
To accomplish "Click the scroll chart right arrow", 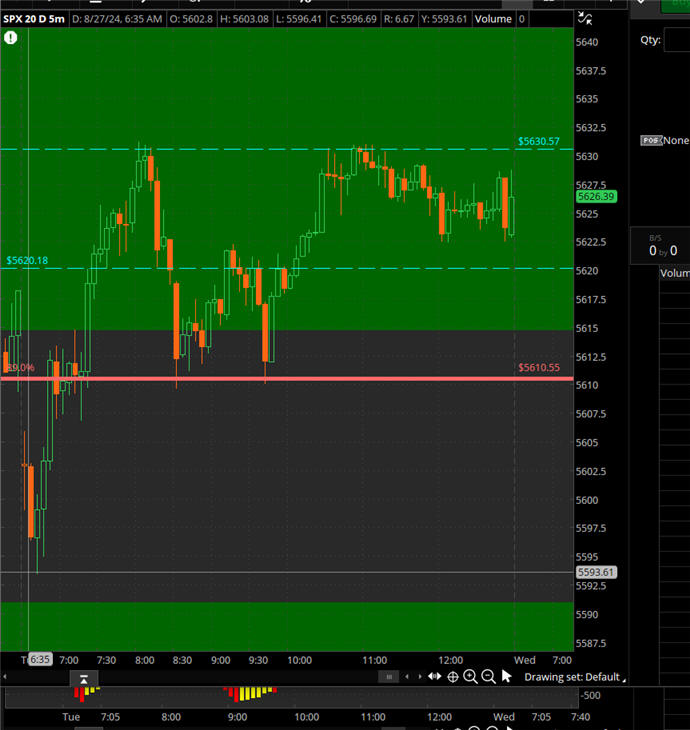I will (419, 676).
